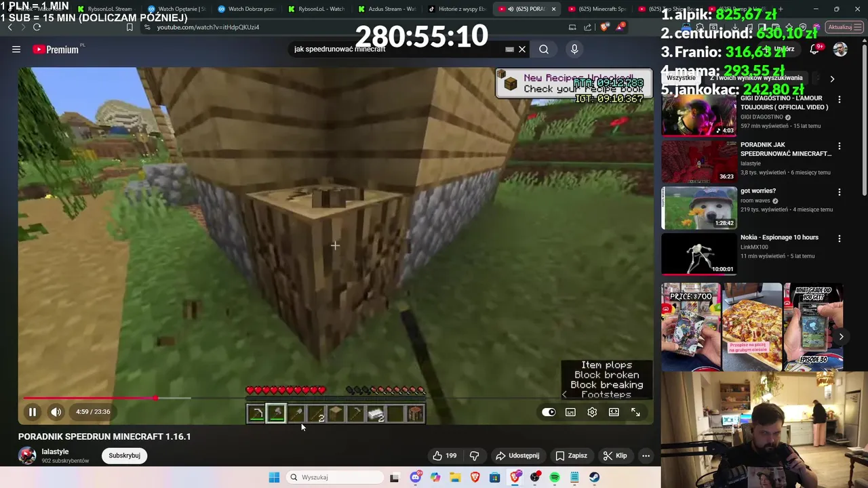Viewport: 868px width, 488px height.
Task: Show more filter chips with the arrow
Action: (832, 79)
